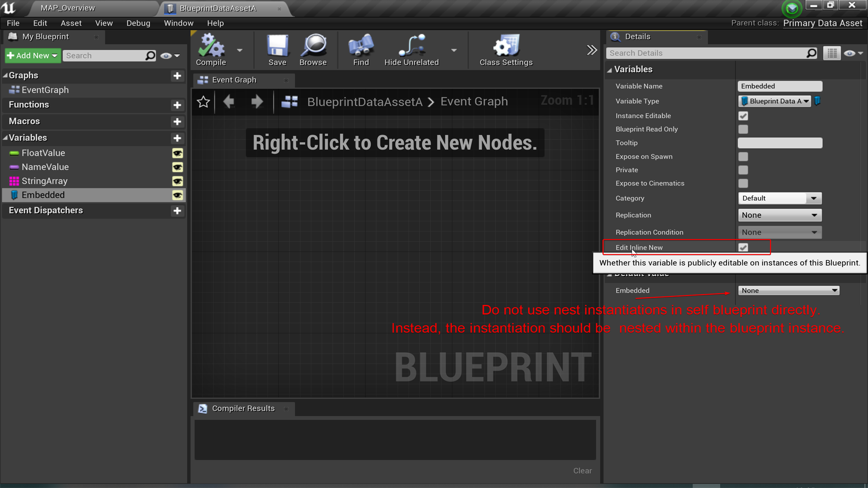Click the favorites star in Event Graph
The width and height of the screenshot is (868, 488).
pos(203,102)
